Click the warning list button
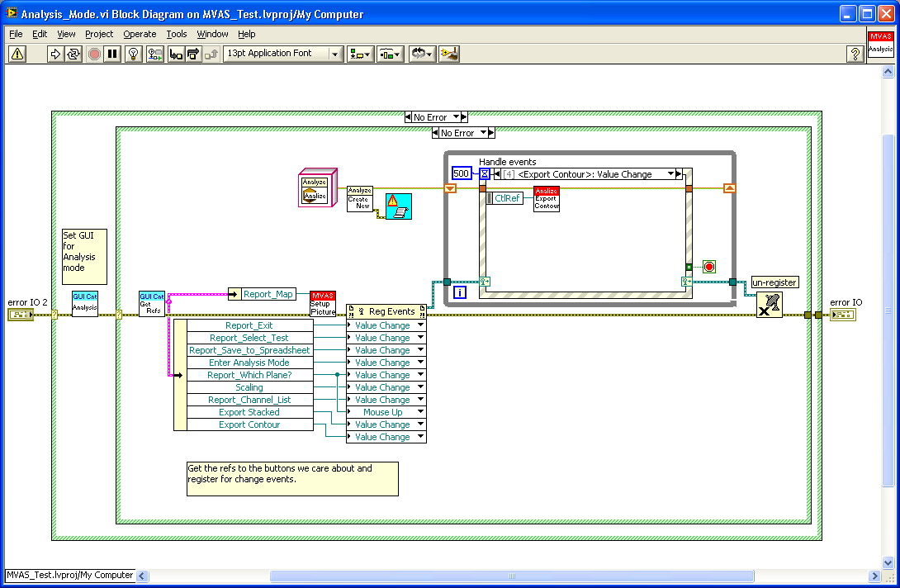 (17, 54)
